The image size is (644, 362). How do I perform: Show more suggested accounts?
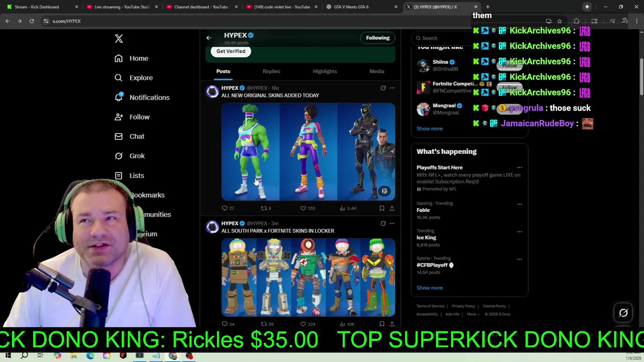pyautogui.click(x=430, y=129)
